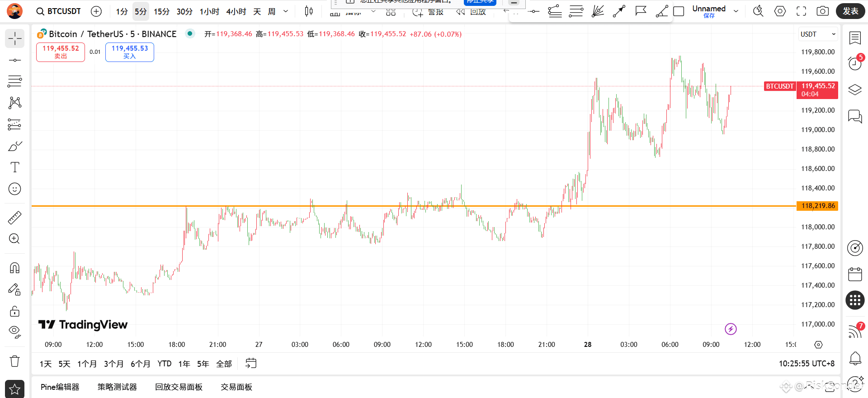
Task: Toggle hide all drawings eye icon
Action: pos(15,332)
